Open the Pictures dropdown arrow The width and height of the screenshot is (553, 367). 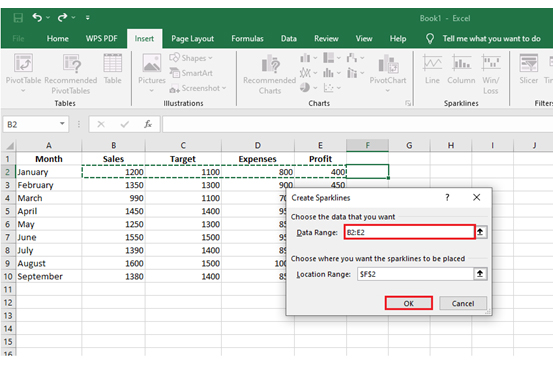152,91
